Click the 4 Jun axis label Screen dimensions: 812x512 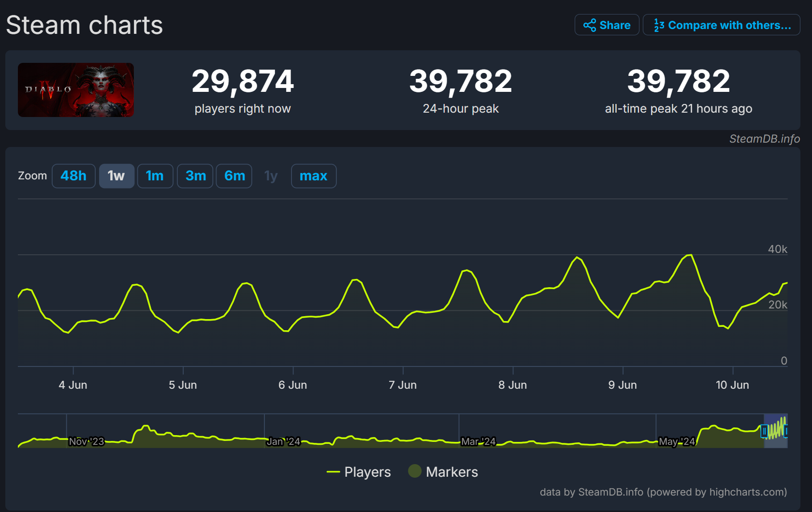[73, 385]
